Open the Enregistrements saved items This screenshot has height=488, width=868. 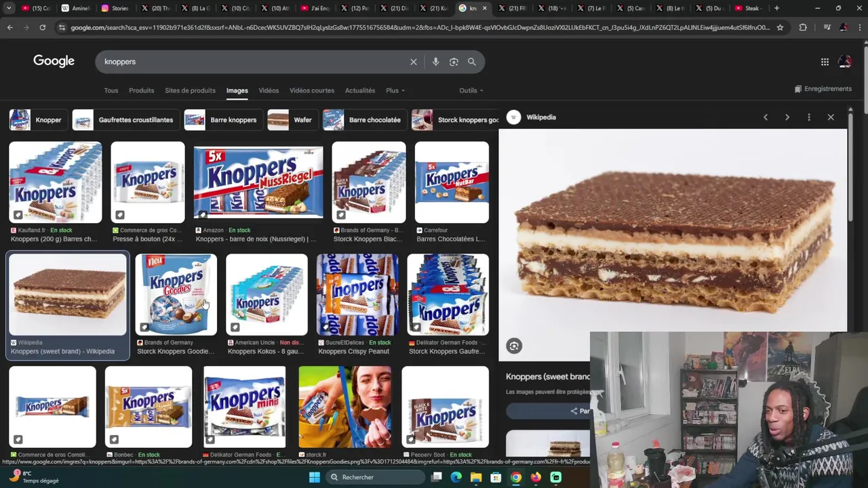823,89
